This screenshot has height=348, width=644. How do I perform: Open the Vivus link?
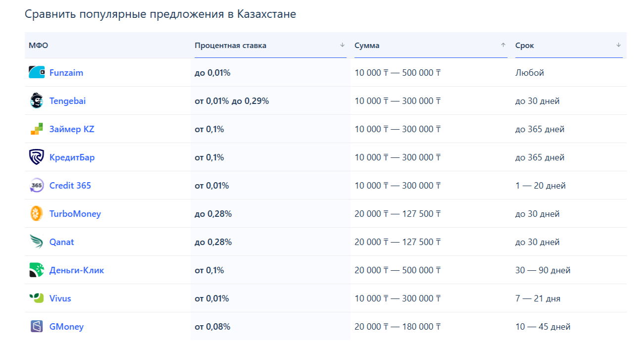[60, 298]
